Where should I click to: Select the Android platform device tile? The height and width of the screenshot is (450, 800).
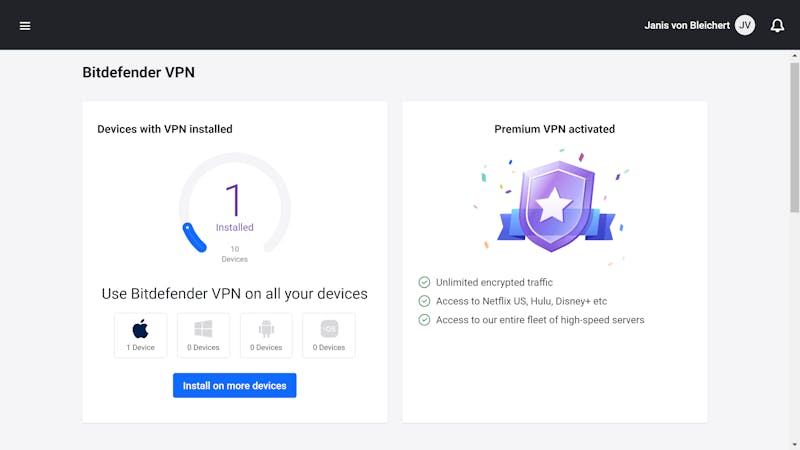[266, 335]
